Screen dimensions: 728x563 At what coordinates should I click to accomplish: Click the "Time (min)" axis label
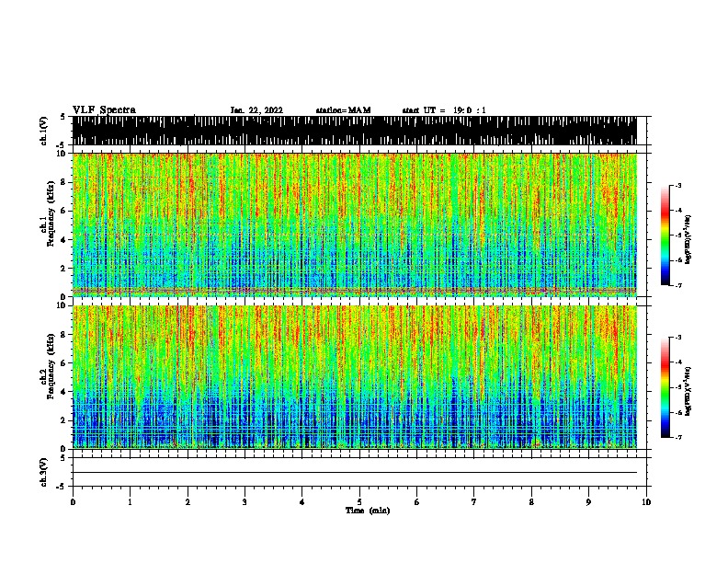(x=368, y=511)
